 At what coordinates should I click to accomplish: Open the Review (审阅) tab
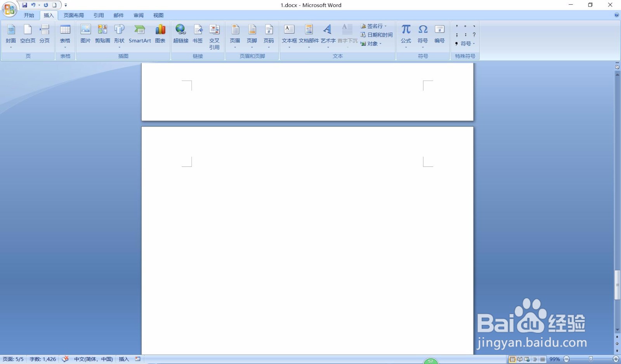tap(139, 15)
